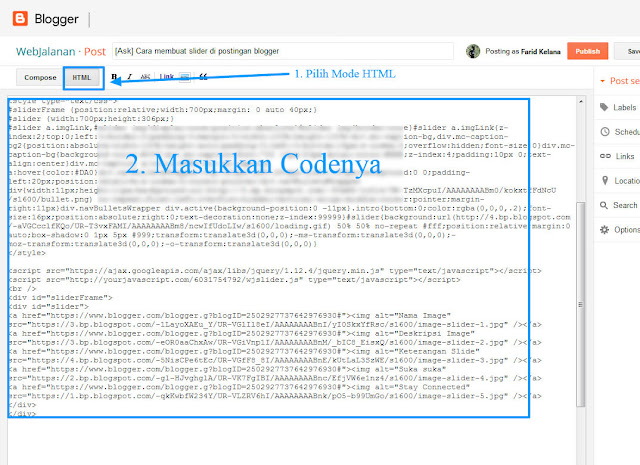Screen dimensions: 640x465
Task: Click the wjslider.js script line
Action: tap(235, 280)
